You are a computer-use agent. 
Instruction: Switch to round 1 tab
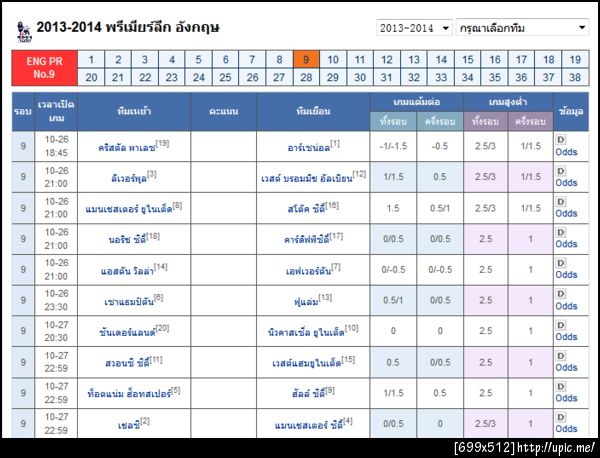click(91, 60)
